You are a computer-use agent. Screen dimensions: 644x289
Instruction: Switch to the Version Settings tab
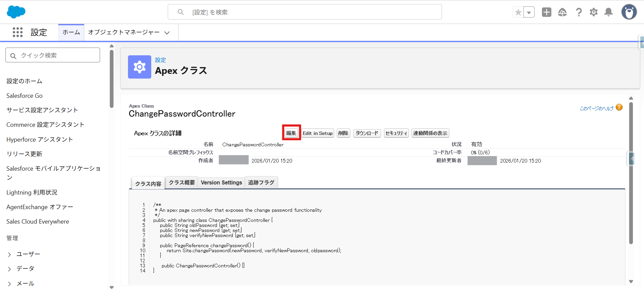(221, 182)
